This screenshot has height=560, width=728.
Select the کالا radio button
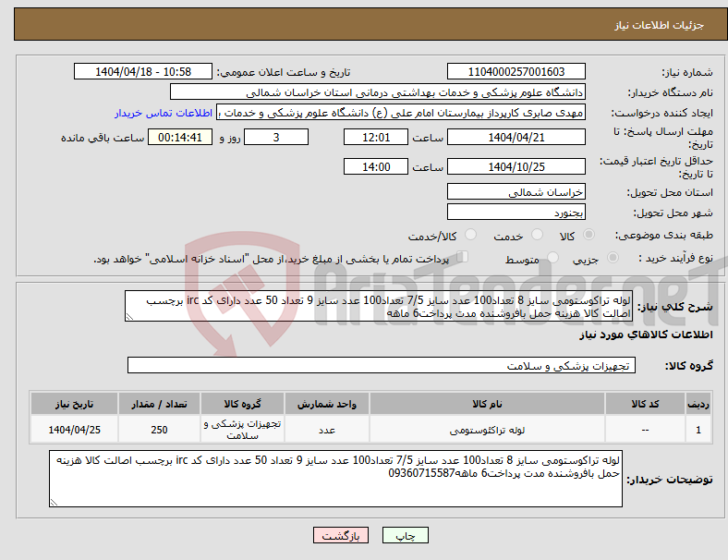point(588,235)
